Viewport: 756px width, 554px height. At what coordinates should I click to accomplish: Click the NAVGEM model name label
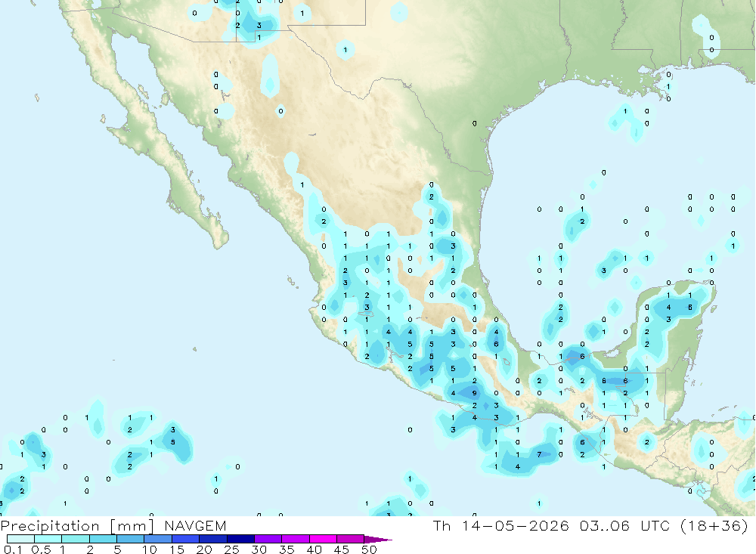(195, 525)
